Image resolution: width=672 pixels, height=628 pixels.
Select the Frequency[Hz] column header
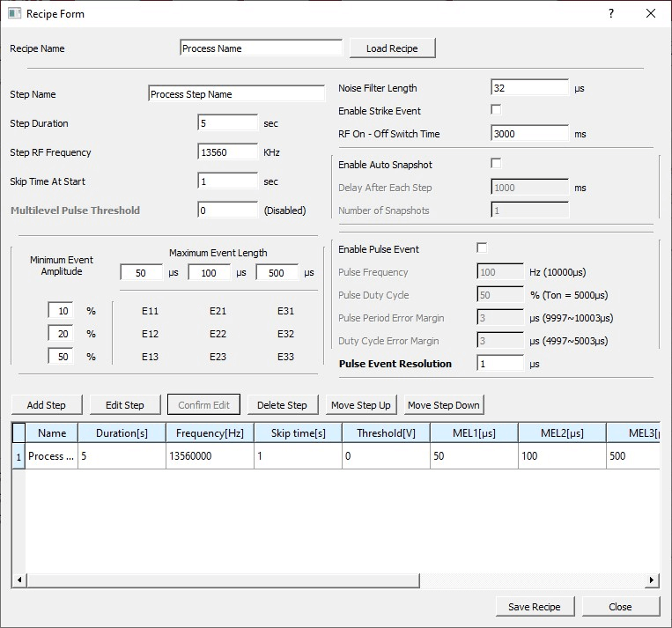210,432
